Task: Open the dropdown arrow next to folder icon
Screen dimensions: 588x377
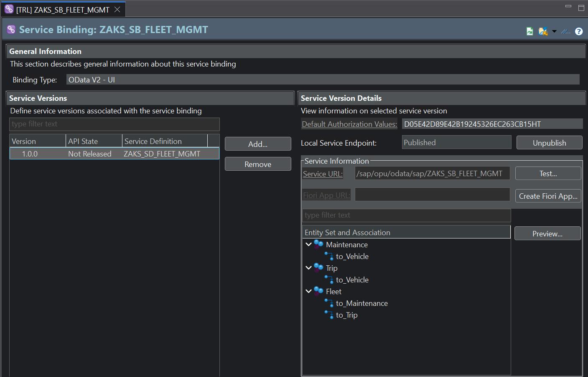Action: (x=554, y=31)
